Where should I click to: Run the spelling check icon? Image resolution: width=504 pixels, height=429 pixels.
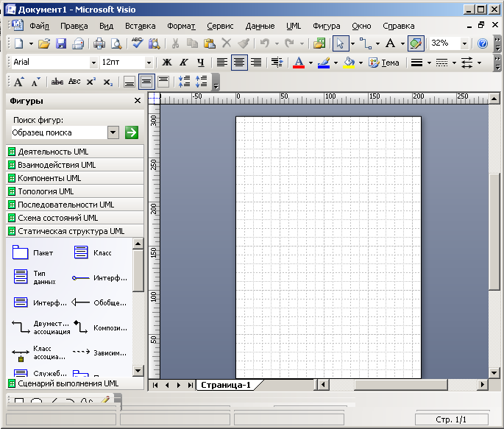138,43
